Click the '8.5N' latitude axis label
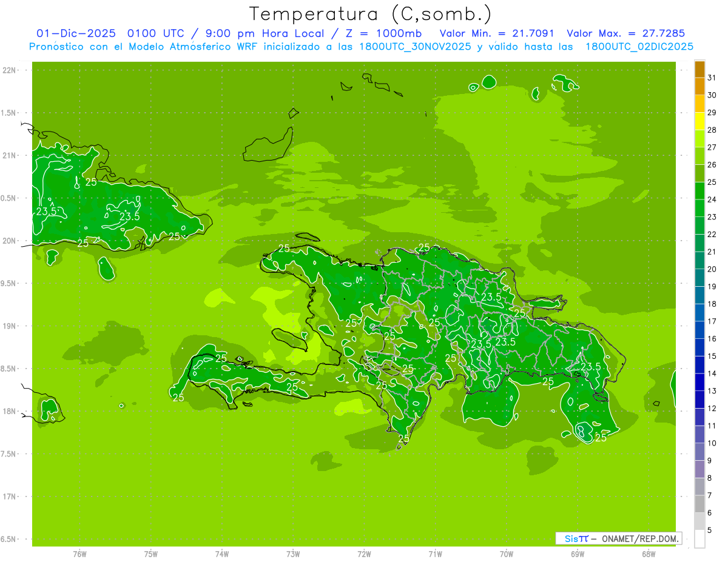Image resolution: width=728 pixels, height=562 pixels. pyautogui.click(x=9, y=369)
